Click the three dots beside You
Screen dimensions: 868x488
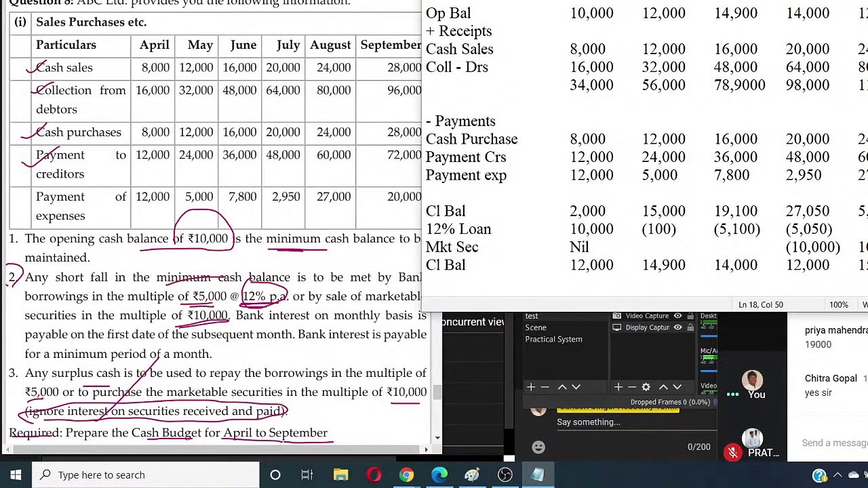click(x=733, y=394)
